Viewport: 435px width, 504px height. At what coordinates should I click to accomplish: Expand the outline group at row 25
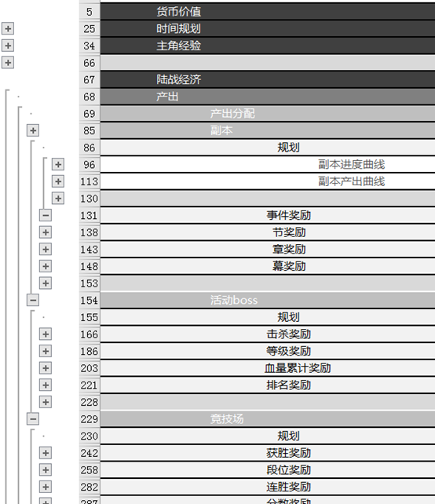point(8,28)
